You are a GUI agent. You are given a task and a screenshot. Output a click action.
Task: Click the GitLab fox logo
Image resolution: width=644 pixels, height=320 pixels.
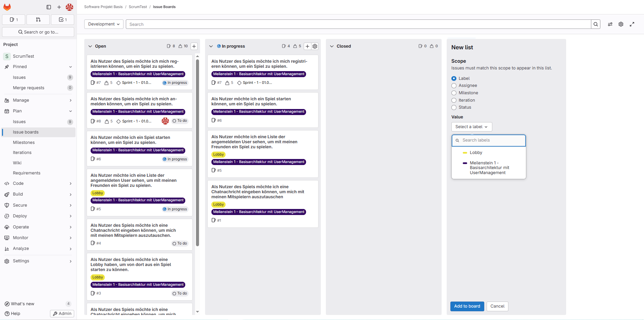point(7,7)
